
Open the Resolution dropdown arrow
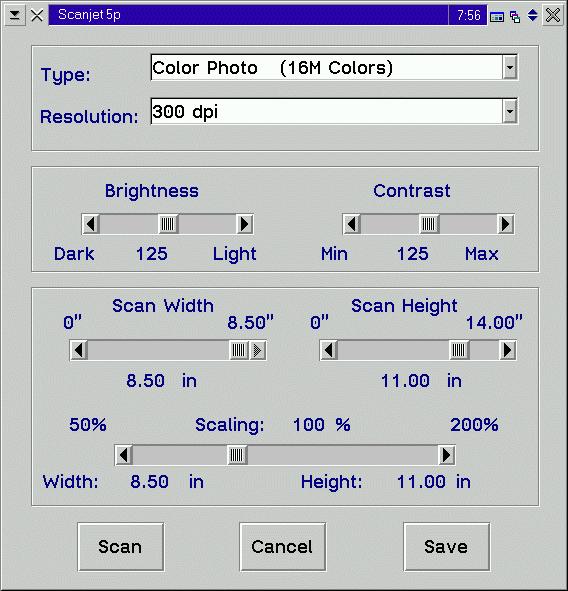pos(510,111)
